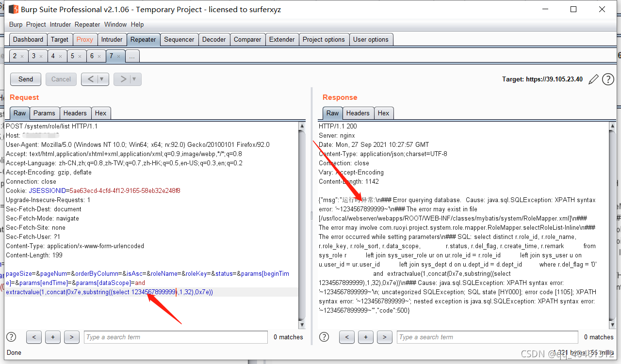The image size is (621, 364).
Task: Click the extractvalue payload line in request
Action: [109, 292]
